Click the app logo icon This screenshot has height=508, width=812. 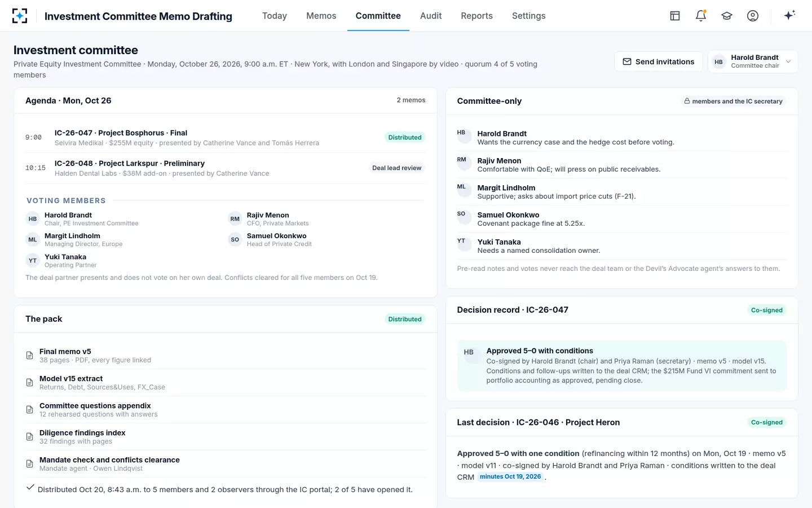tap(20, 16)
